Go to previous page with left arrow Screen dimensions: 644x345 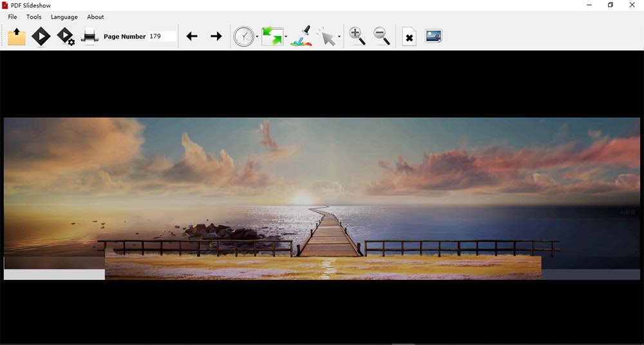point(192,36)
